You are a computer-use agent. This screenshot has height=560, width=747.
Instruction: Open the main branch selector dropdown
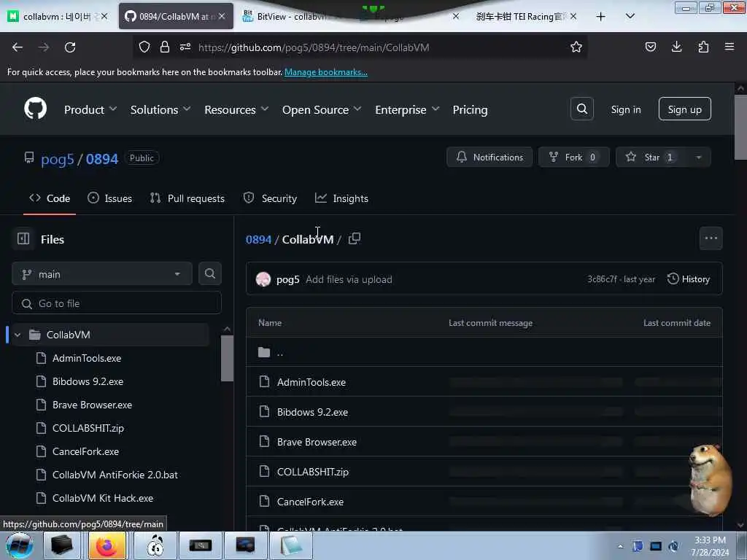tap(102, 274)
